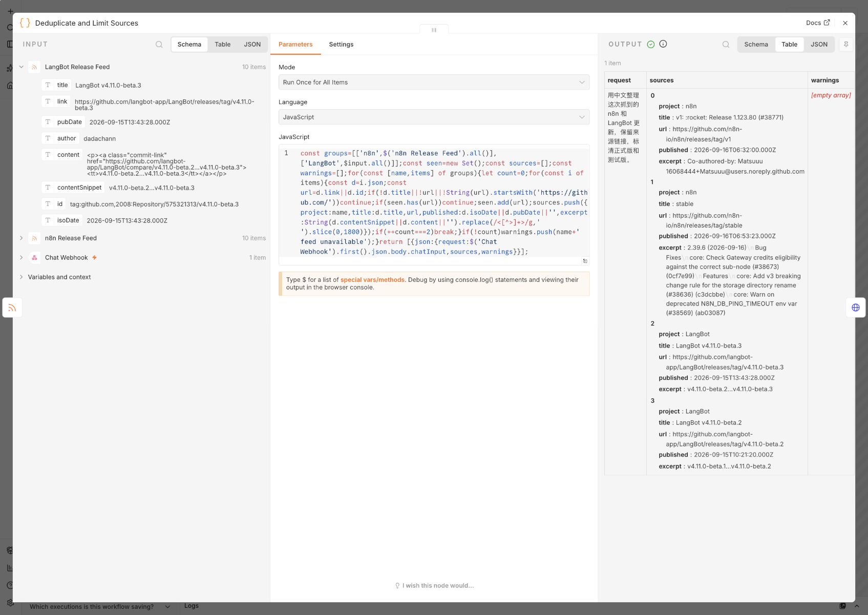The width and height of the screenshot is (868, 615).
Task: Close the node details panel
Action: [845, 23]
